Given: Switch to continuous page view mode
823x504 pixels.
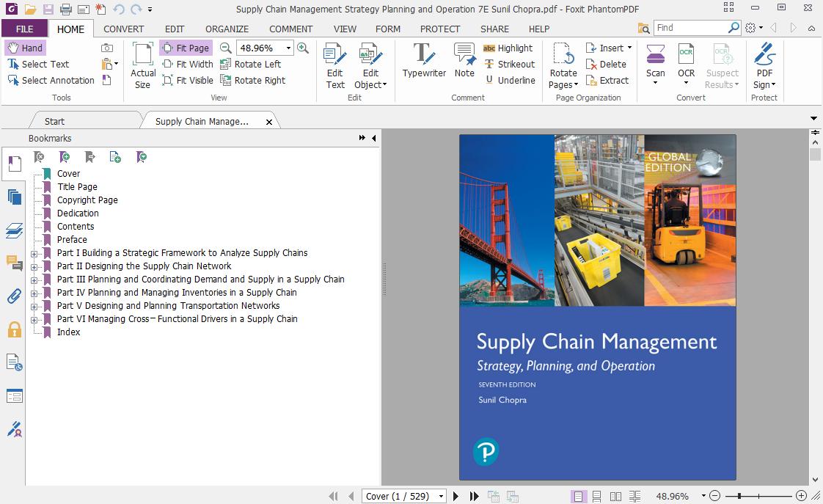Looking at the screenshot, I should click(597, 496).
